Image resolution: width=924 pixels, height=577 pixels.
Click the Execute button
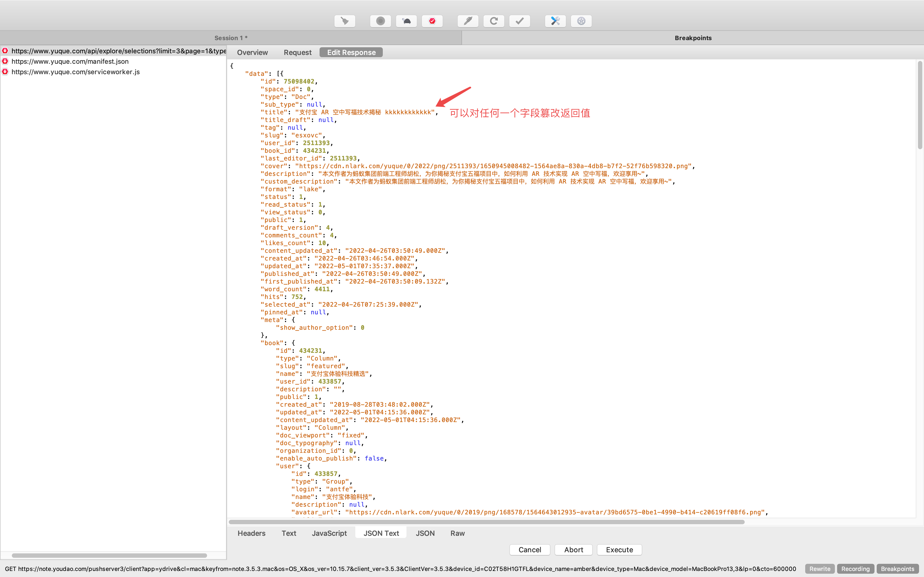pyautogui.click(x=619, y=550)
